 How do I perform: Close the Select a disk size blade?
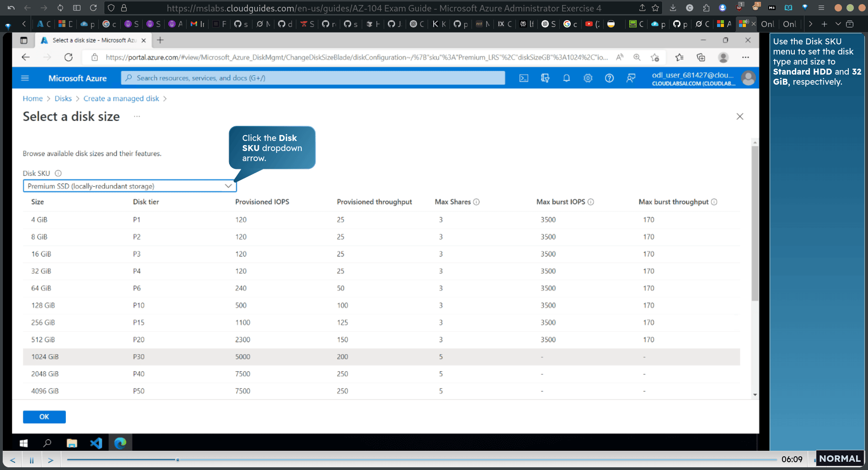tap(740, 117)
